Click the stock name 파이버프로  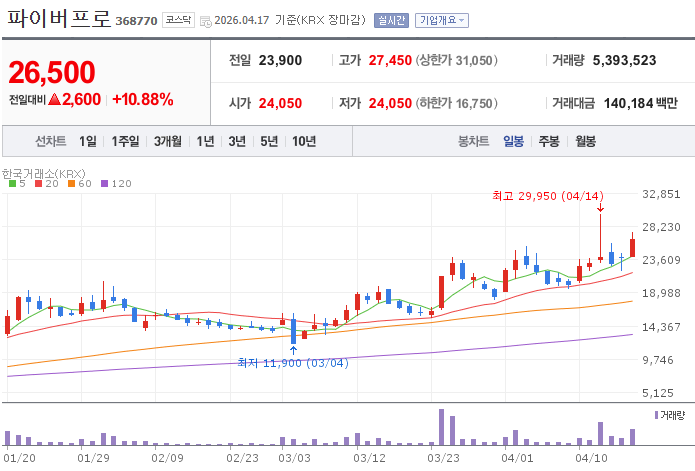[x=59, y=18]
